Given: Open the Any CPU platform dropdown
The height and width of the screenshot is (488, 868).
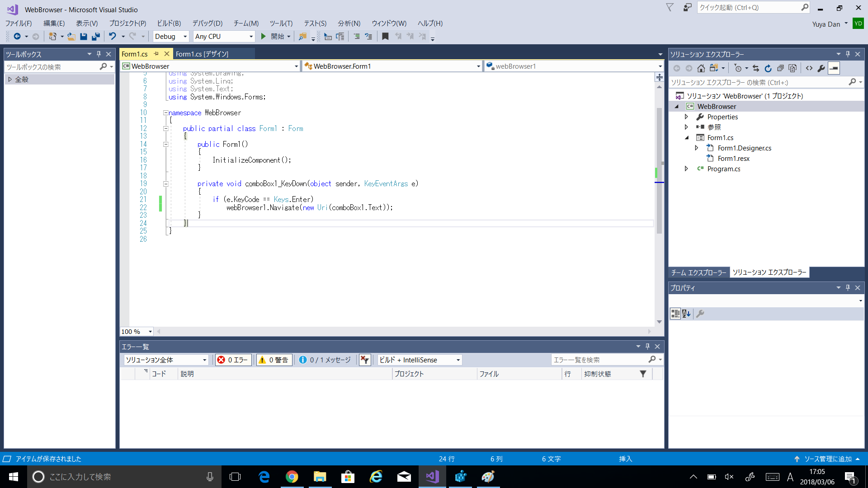Looking at the screenshot, I should (224, 37).
